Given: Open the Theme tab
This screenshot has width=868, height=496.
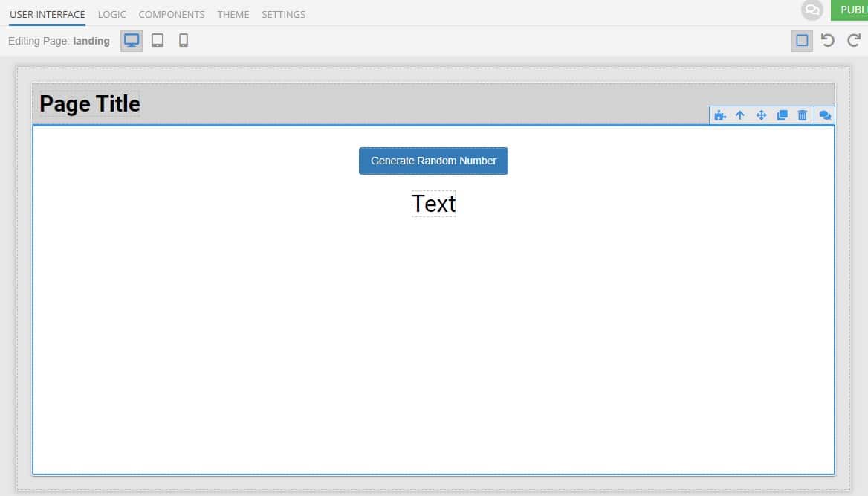Looking at the screenshot, I should [x=233, y=14].
